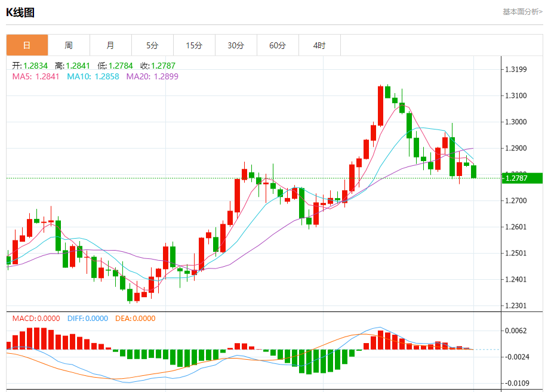Choose the 30分 interval tab

236,45
